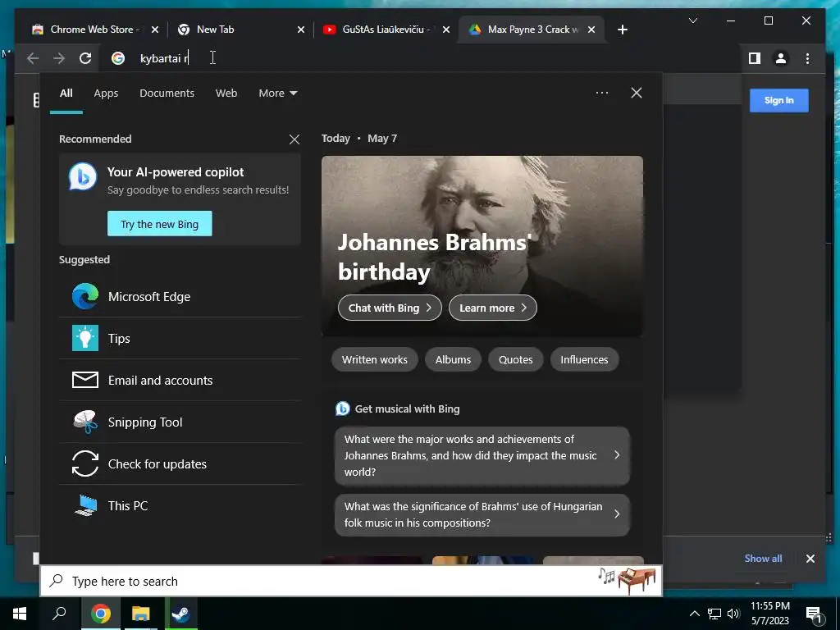Close the Chrome Web Store tab
This screenshot has height=630, width=840.
click(x=155, y=30)
